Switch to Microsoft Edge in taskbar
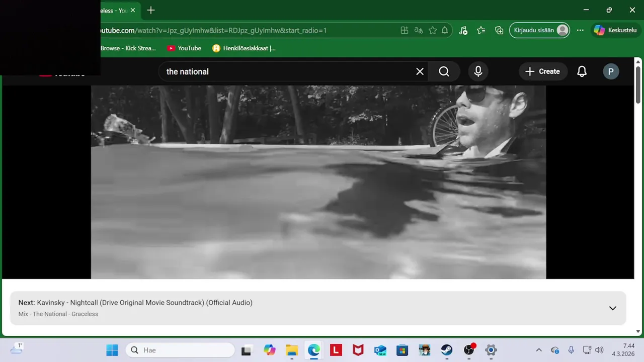 (x=314, y=350)
